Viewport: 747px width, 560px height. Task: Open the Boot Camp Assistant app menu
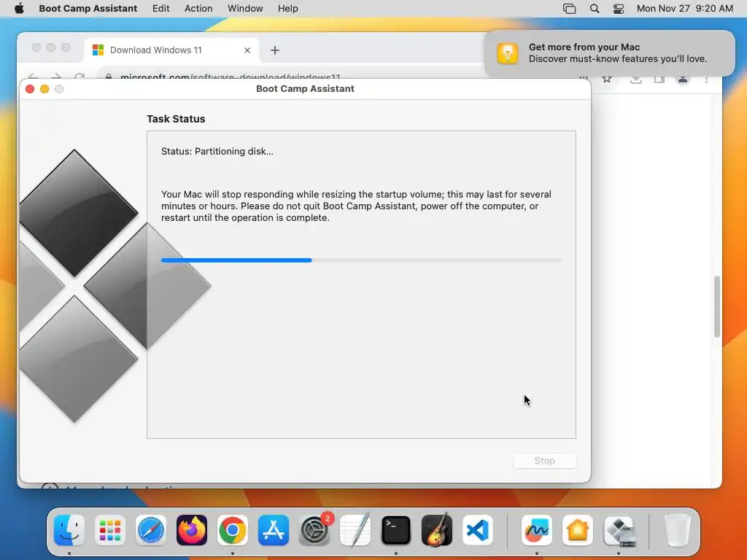pyautogui.click(x=88, y=9)
